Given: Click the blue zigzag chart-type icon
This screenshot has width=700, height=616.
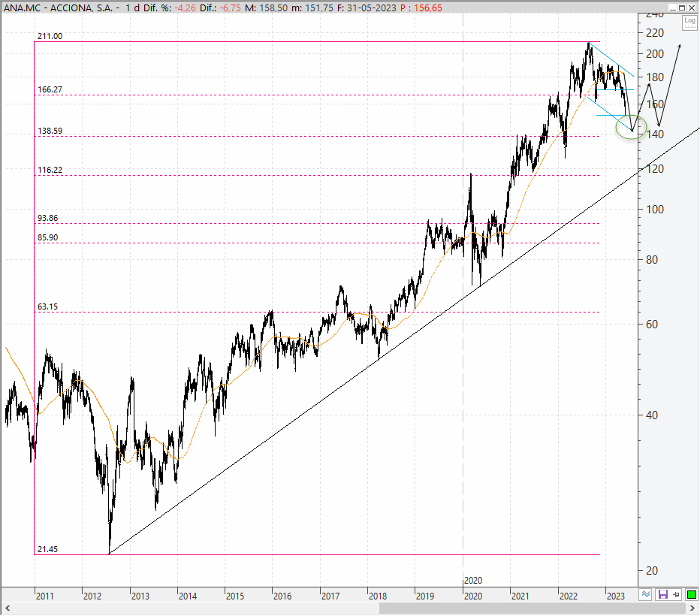Looking at the screenshot, I should pos(645,594).
